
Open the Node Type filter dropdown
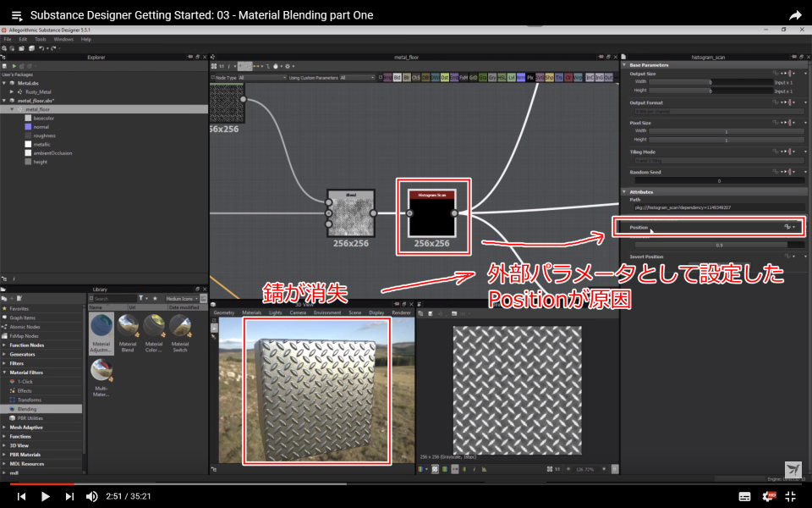tap(262, 78)
